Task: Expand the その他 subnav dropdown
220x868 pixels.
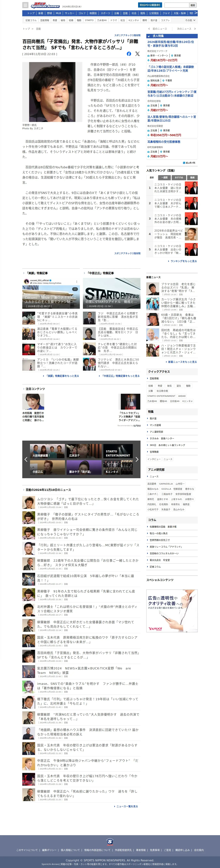Action: (190, 20)
